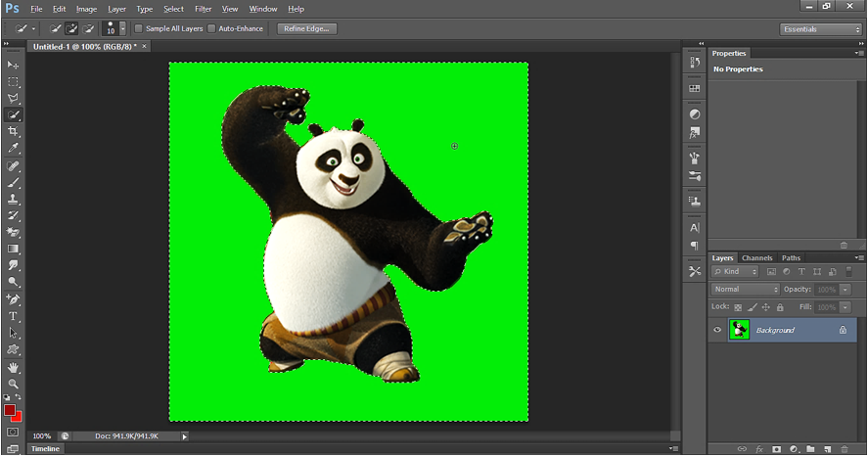Select the Rectangular Marquee tool
This screenshot has height=456, width=868.
pyautogui.click(x=13, y=82)
